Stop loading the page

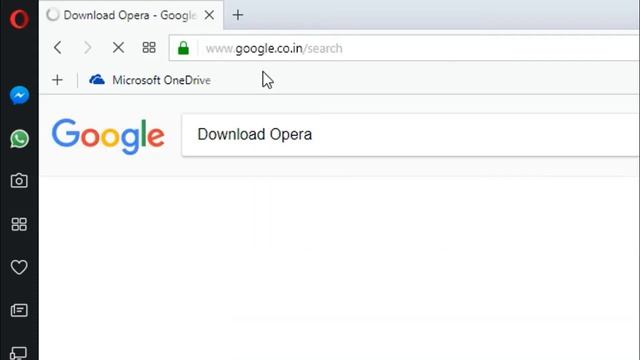coord(118,48)
